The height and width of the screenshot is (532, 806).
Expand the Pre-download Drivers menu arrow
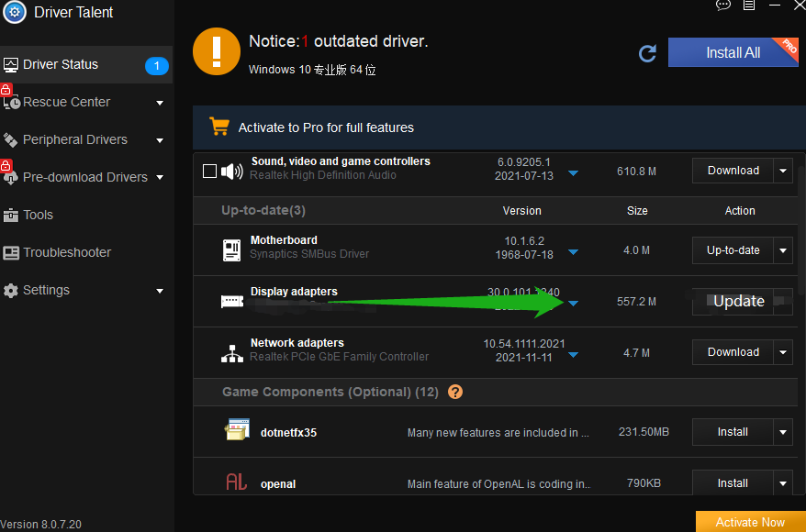click(160, 178)
